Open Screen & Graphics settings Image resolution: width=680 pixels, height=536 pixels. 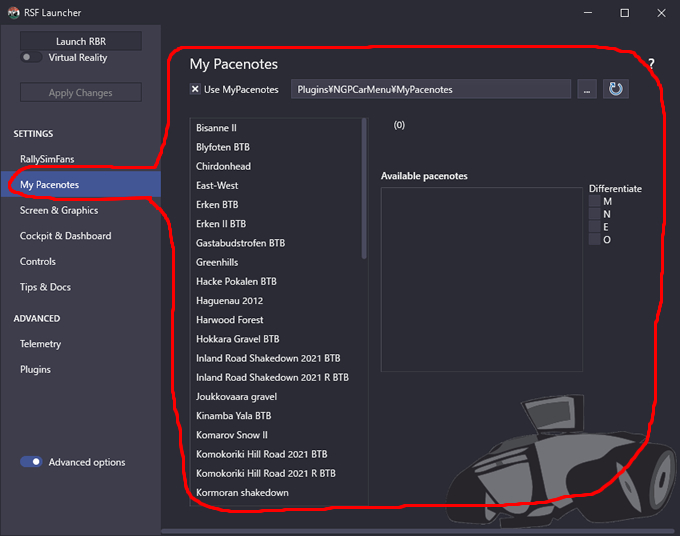point(81,210)
